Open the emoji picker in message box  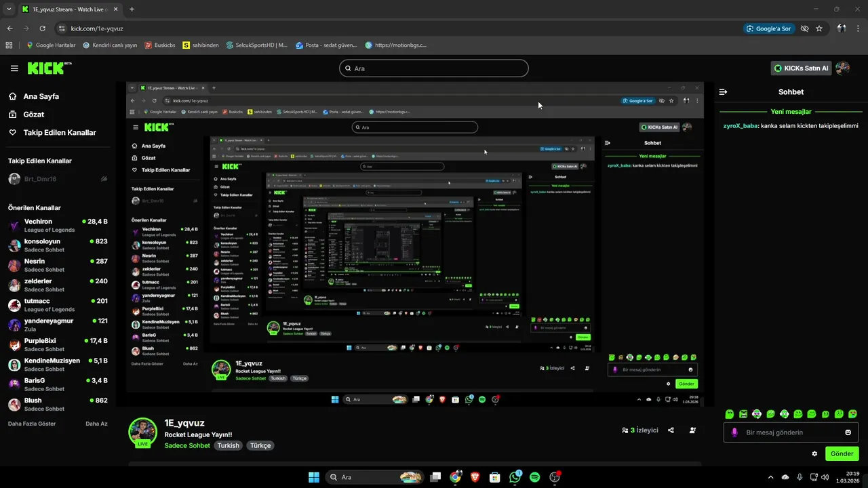(848, 432)
